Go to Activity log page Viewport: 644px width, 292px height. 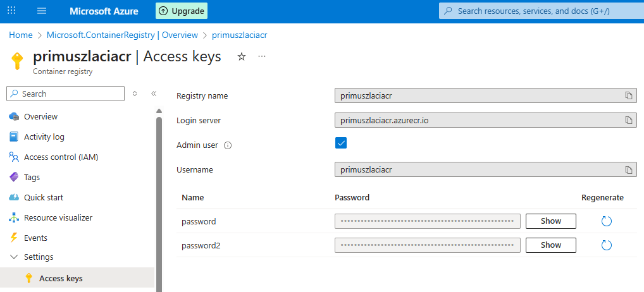point(44,137)
